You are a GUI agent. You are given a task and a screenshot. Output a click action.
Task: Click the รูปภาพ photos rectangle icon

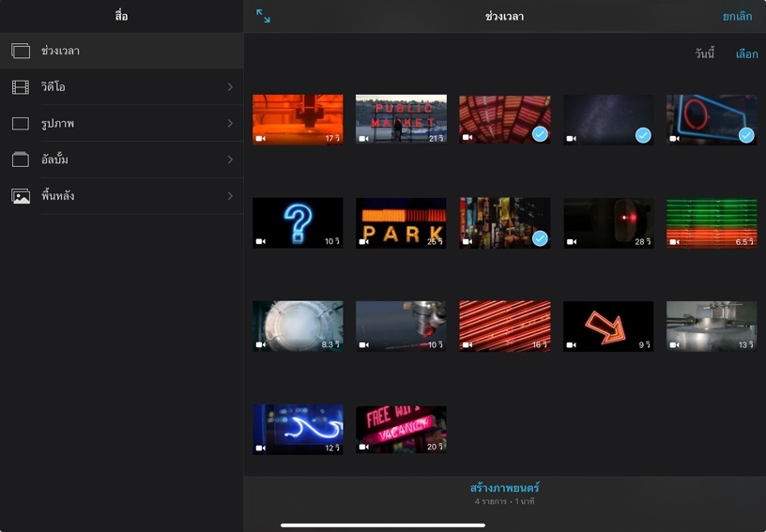point(21,124)
